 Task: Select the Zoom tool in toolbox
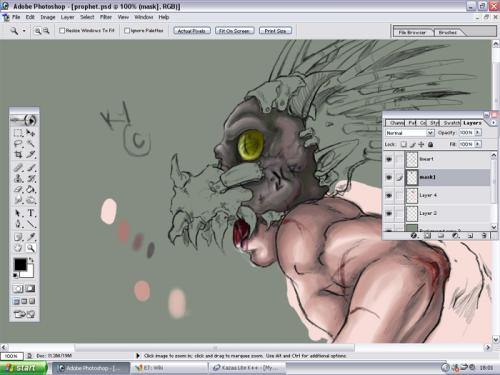pos(31,248)
